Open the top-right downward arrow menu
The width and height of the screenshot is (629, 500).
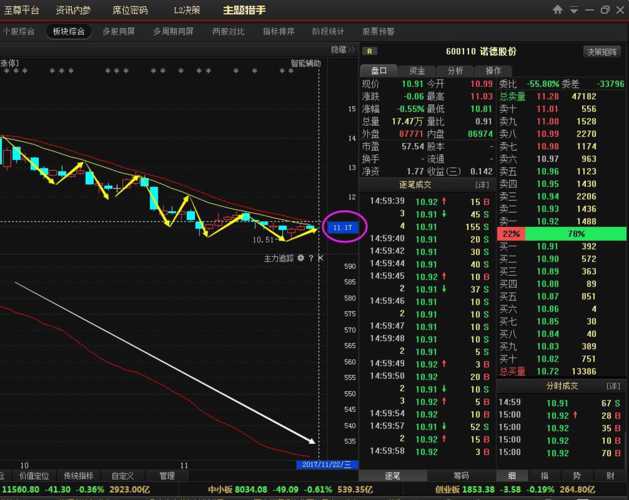click(574, 10)
